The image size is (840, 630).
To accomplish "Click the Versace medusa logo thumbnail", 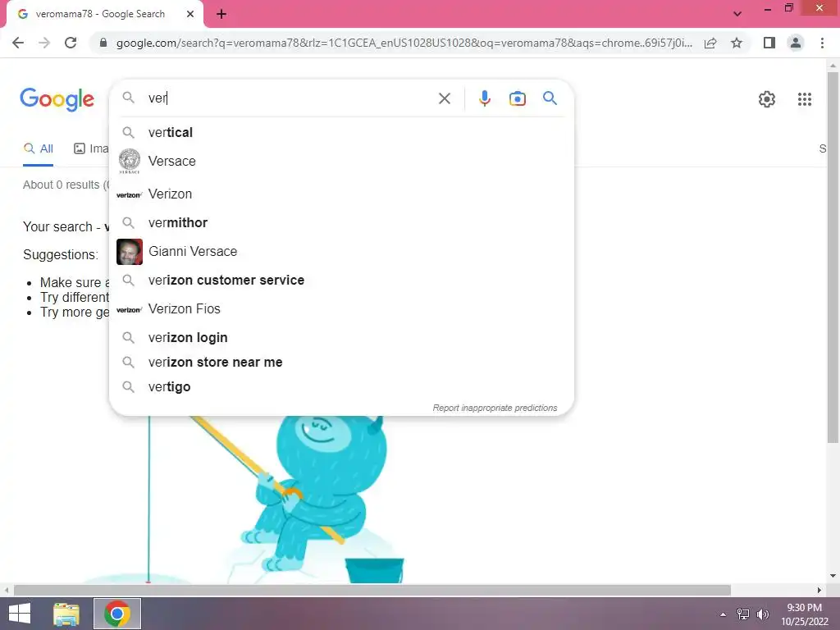I will (129, 162).
